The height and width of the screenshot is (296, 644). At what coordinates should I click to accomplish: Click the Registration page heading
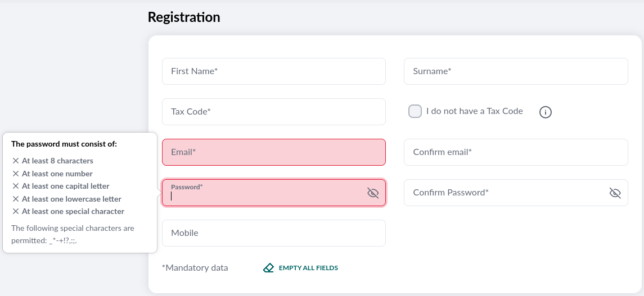184,17
